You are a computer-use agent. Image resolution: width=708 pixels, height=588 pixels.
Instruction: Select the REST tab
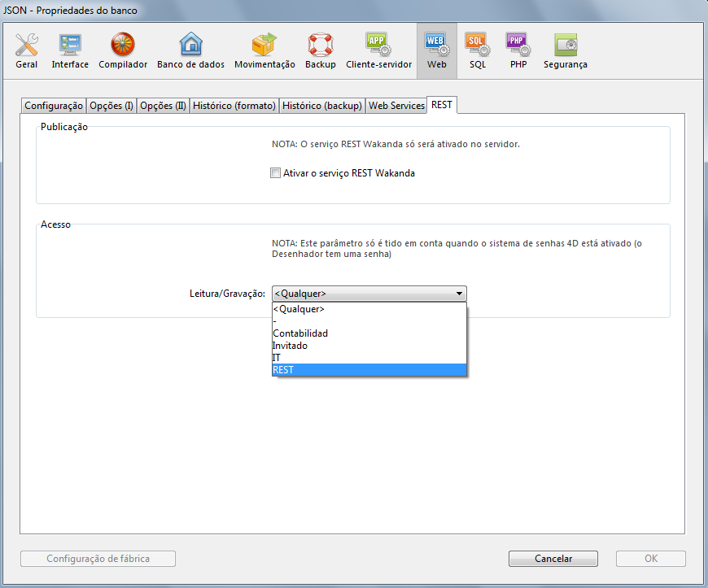442,105
